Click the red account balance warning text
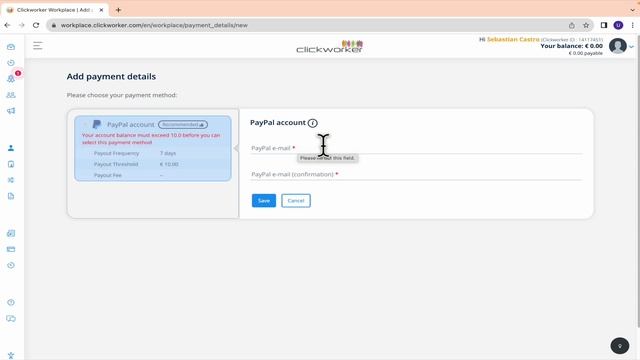Image resolution: width=640 pixels, height=360 pixels. (x=151, y=138)
